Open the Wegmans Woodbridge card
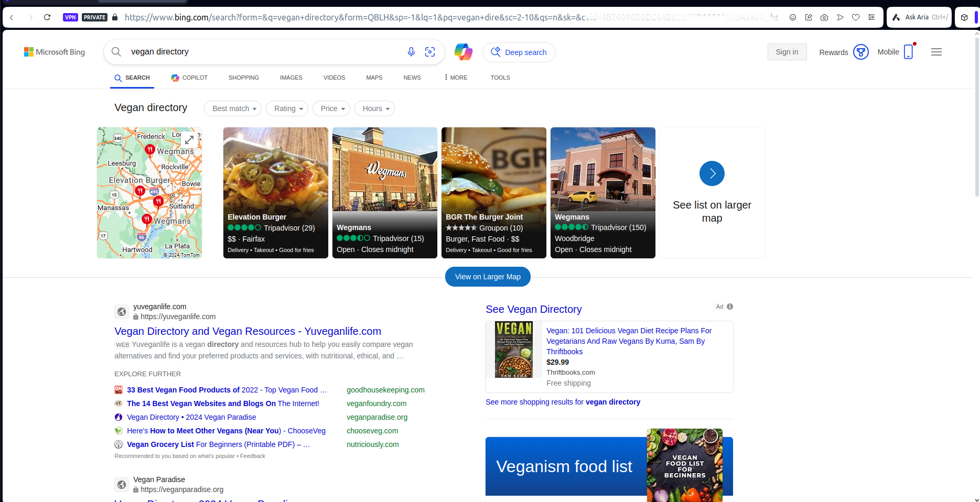The height and width of the screenshot is (502, 980). (603, 193)
